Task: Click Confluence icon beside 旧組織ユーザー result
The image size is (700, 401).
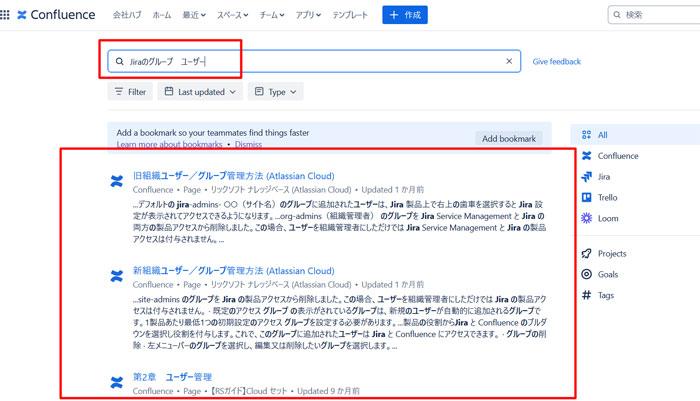Action: click(117, 181)
